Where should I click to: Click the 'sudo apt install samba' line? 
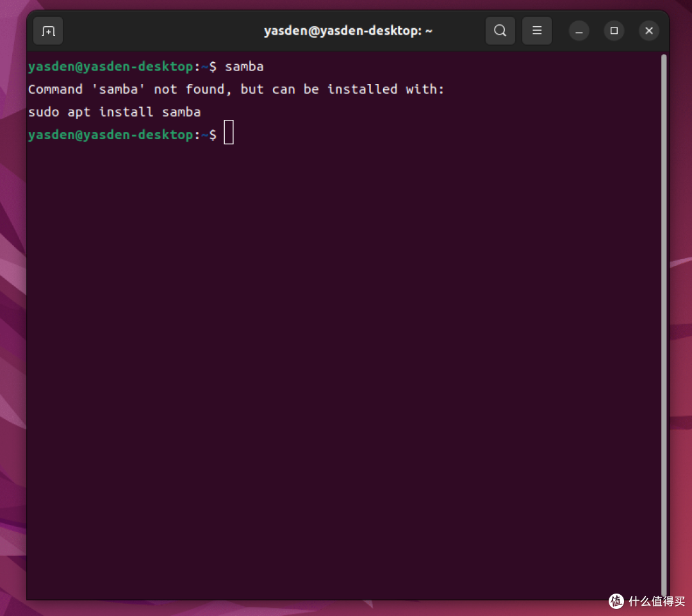pos(114,112)
